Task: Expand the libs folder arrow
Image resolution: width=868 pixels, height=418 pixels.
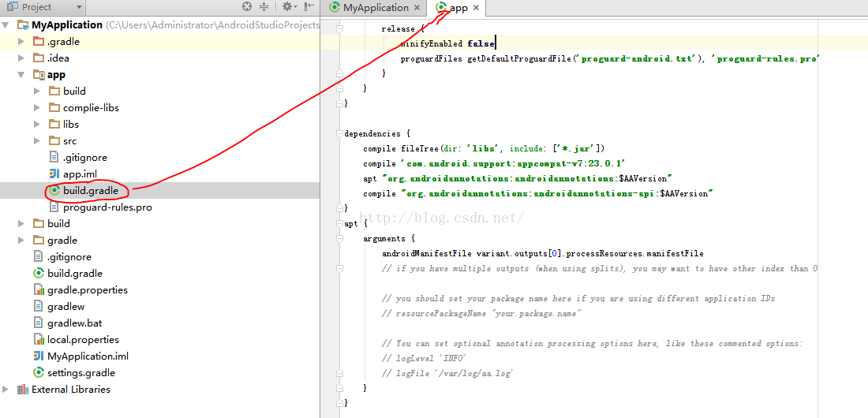Action: pyautogui.click(x=37, y=125)
